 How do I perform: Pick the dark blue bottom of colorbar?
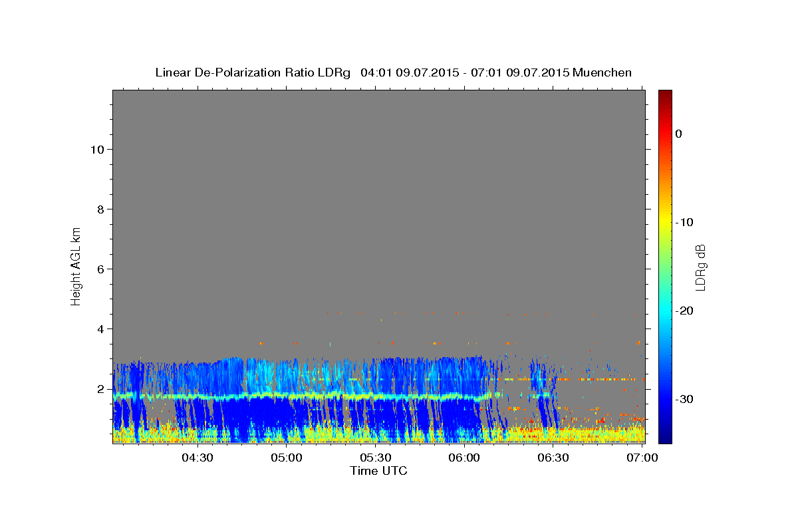(x=665, y=438)
